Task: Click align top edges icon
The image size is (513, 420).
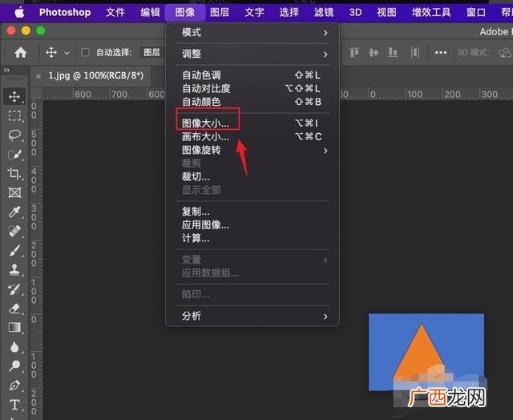Action: click(354, 52)
